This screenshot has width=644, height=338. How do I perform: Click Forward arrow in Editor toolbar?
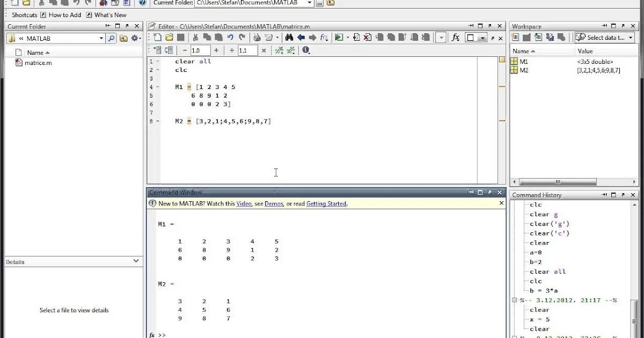point(312,38)
